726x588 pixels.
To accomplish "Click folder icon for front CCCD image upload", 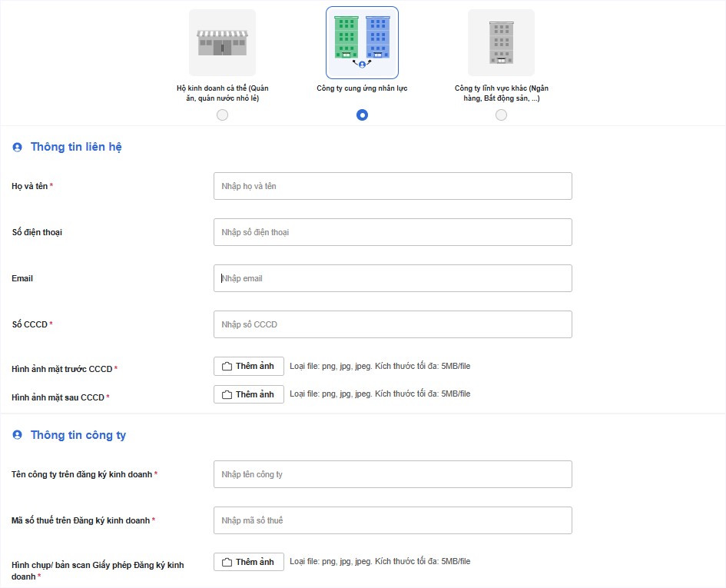I will [227, 366].
